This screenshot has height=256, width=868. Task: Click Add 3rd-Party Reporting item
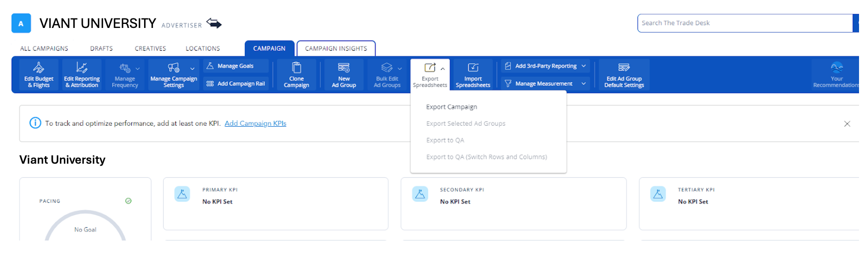(545, 66)
